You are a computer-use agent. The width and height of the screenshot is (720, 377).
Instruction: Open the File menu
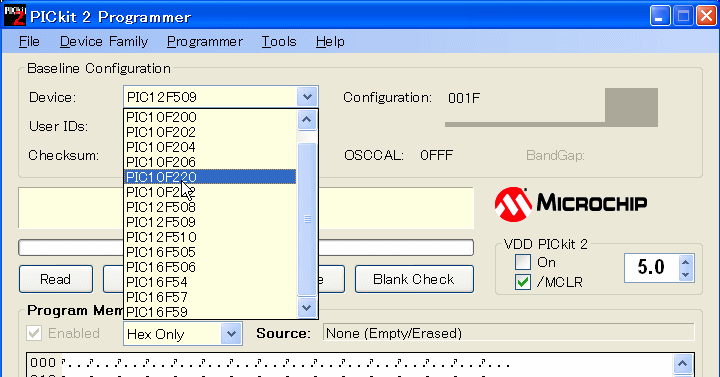pyautogui.click(x=29, y=42)
